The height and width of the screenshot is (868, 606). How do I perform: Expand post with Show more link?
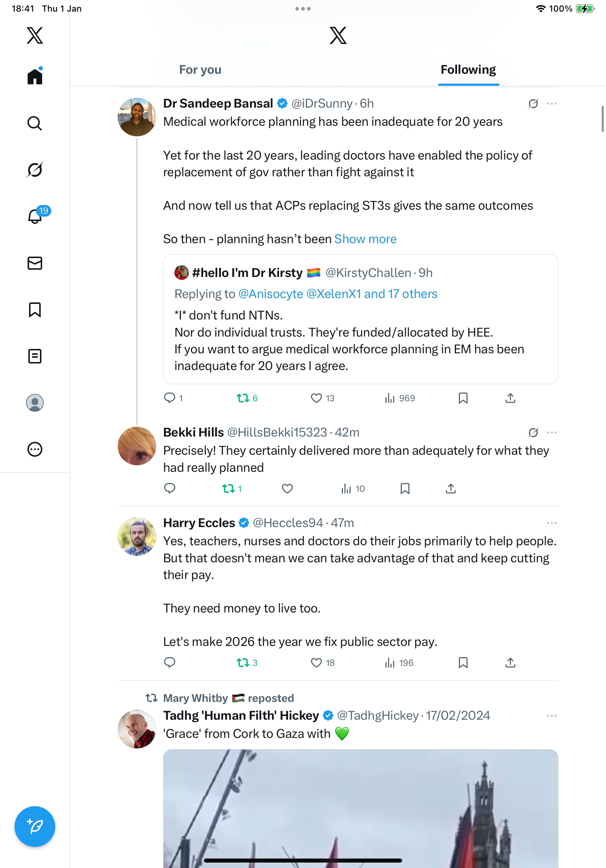pos(365,239)
